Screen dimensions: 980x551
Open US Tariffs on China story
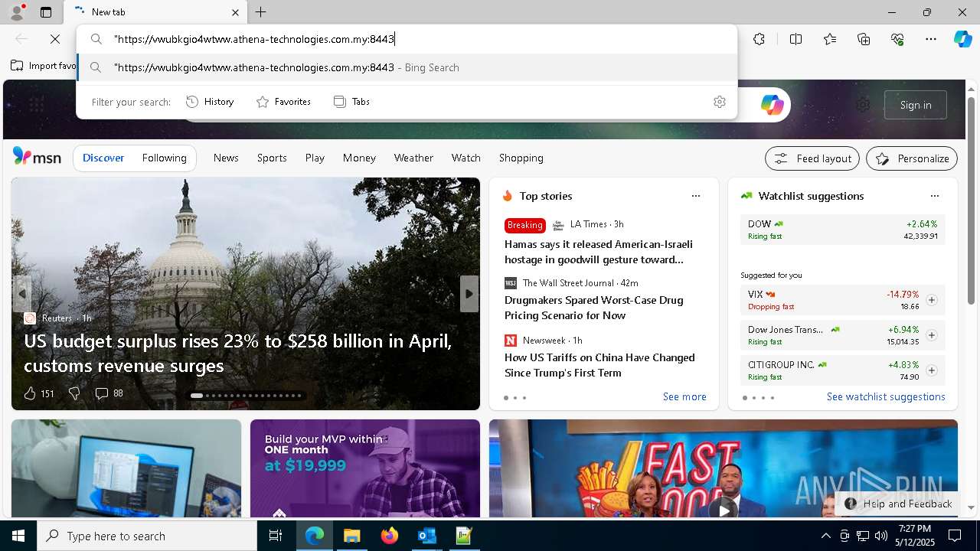[x=599, y=365]
